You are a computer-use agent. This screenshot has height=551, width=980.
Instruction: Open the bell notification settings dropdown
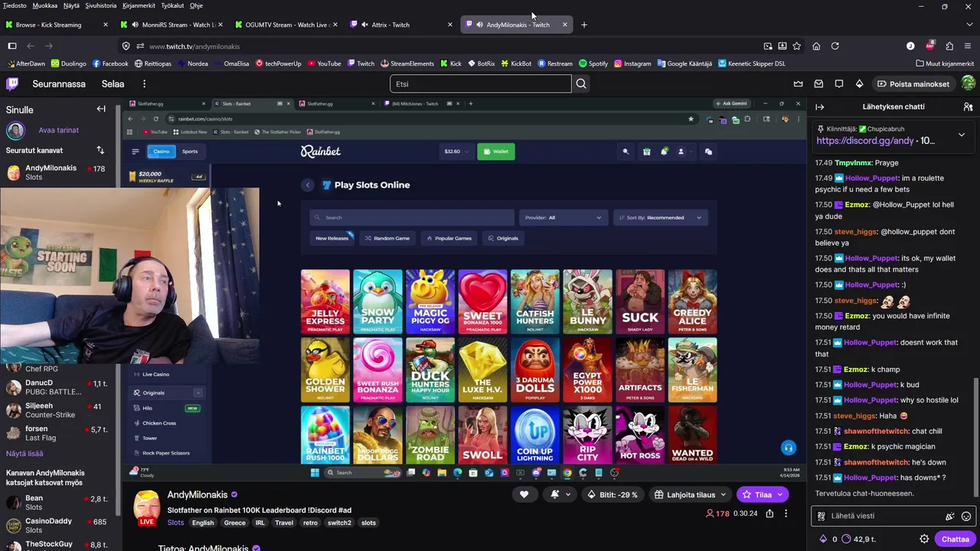[560, 495]
